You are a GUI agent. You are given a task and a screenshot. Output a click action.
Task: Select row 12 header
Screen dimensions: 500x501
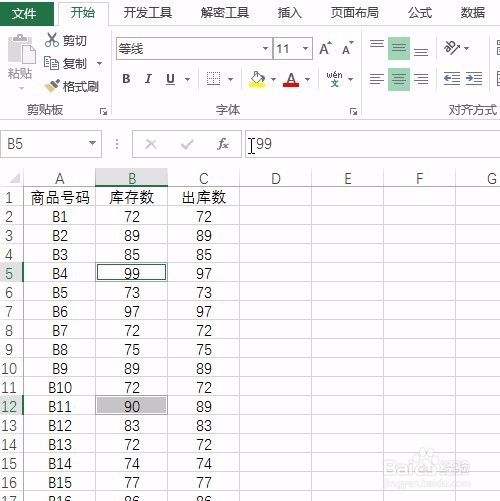tap(11, 406)
